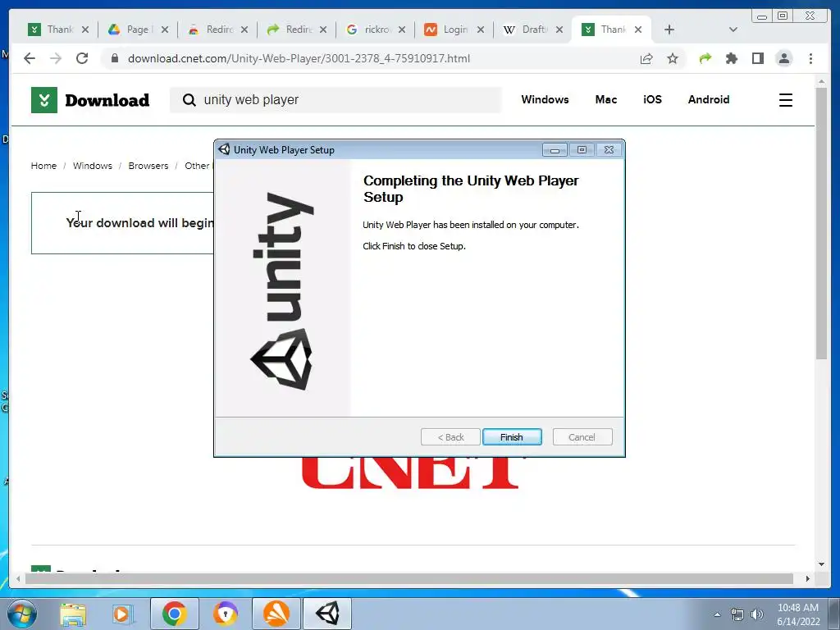Open the Mac category link
Screen dimensions: 840x630
tap(606, 99)
